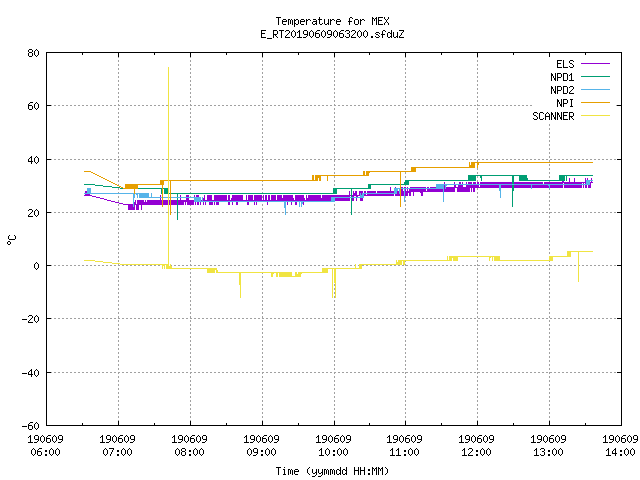Viewport: 640px width, 480px height.
Task: Click the y-axis label -40
Action: [x=31, y=373]
